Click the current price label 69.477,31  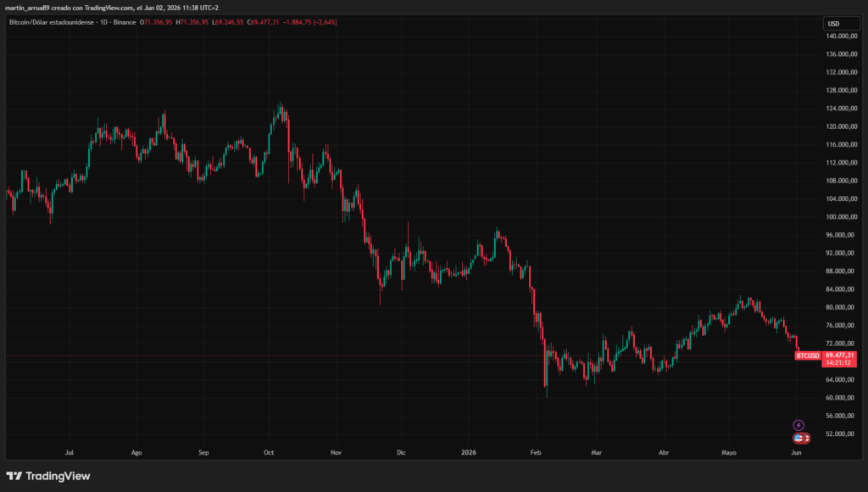click(x=839, y=355)
